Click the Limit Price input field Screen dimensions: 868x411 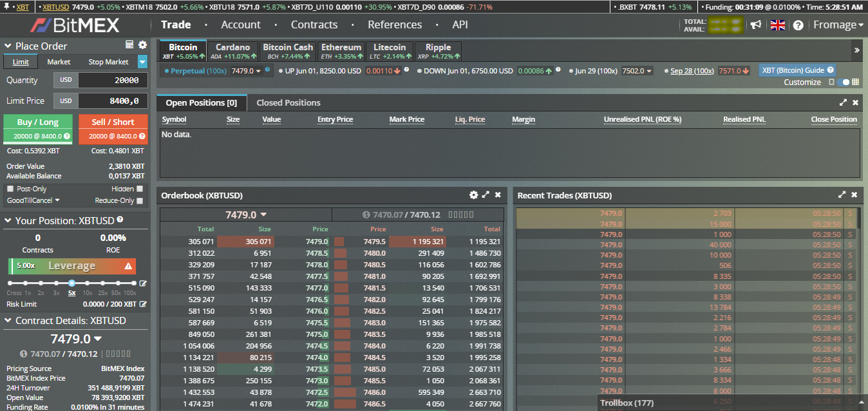pyautogui.click(x=113, y=100)
